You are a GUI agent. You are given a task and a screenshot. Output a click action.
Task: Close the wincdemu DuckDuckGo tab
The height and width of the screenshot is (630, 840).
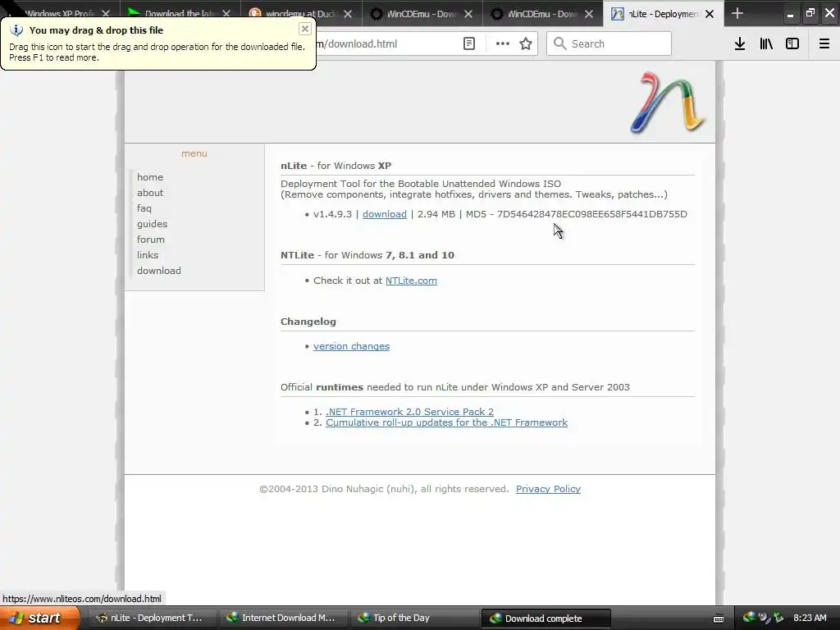(x=348, y=14)
